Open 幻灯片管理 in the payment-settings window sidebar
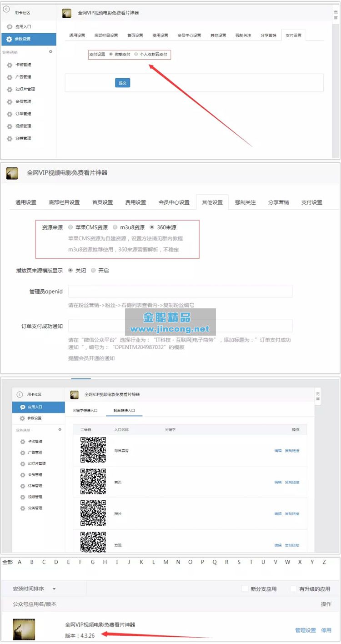 tap(25, 90)
